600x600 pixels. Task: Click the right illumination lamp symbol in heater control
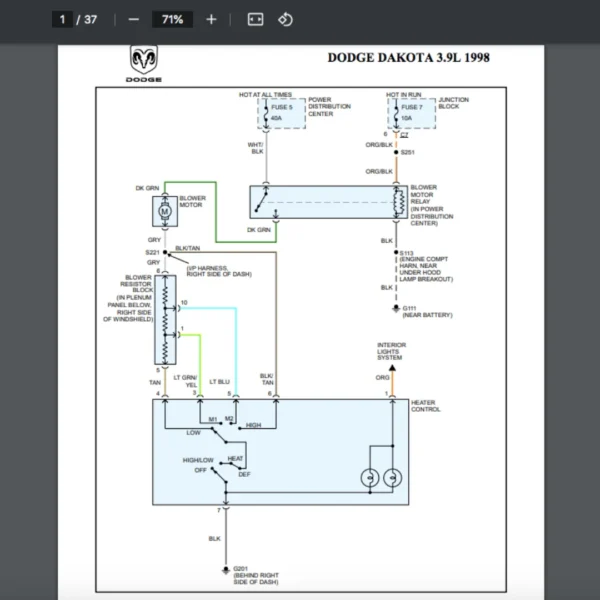click(392, 478)
